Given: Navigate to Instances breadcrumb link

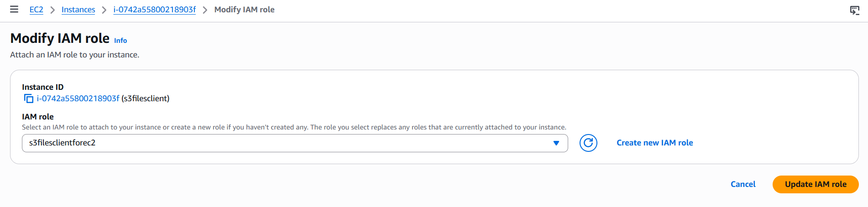Looking at the screenshot, I should [x=78, y=10].
